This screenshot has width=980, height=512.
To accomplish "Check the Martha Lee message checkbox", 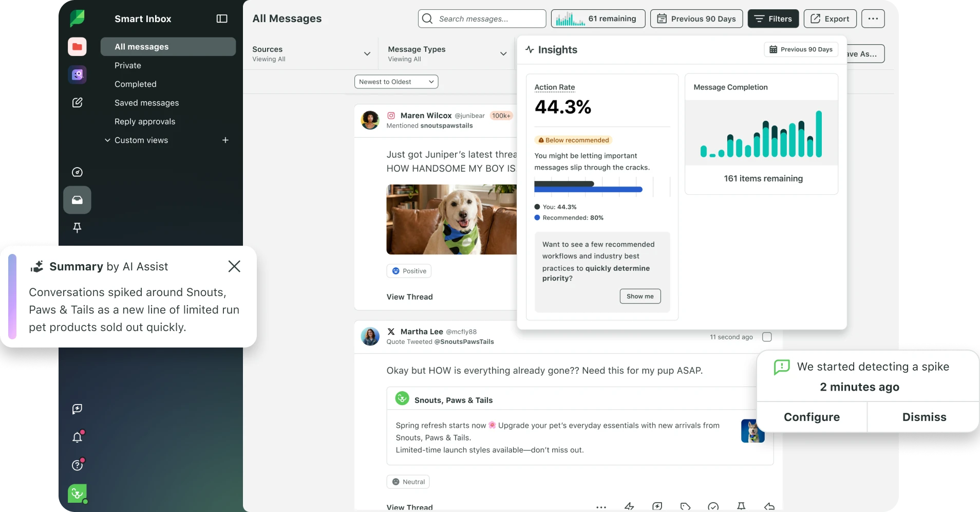I will coord(767,337).
